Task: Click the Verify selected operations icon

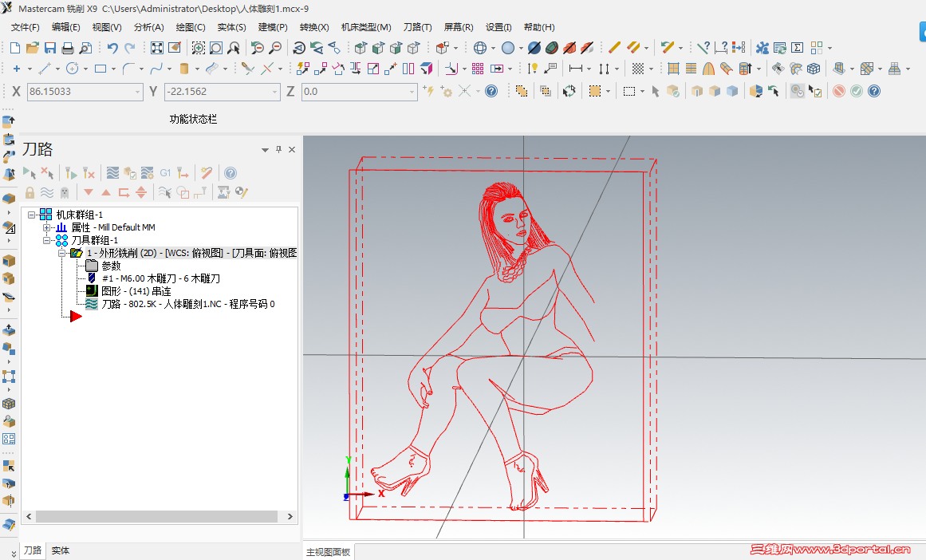Action: tap(130, 173)
